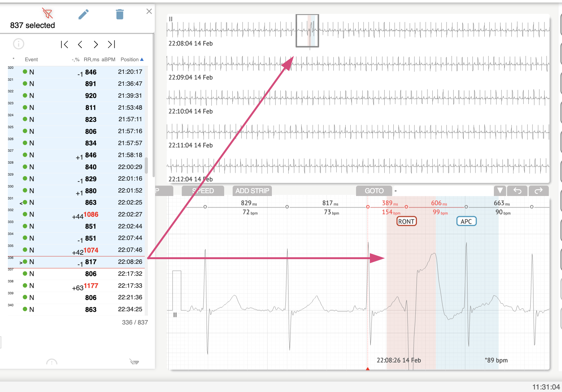
Task: Jump to last event in list
Action: click(x=111, y=45)
